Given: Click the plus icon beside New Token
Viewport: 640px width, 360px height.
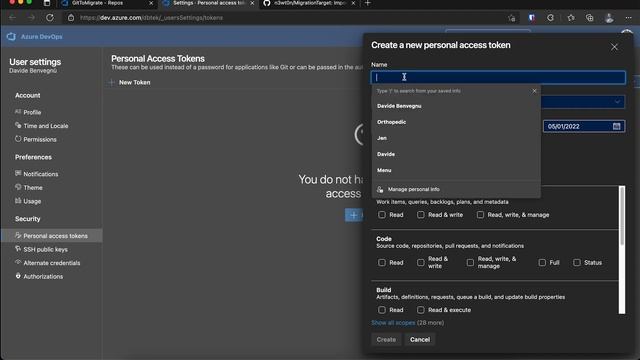Looking at the screenshot, I should (111, 82).
